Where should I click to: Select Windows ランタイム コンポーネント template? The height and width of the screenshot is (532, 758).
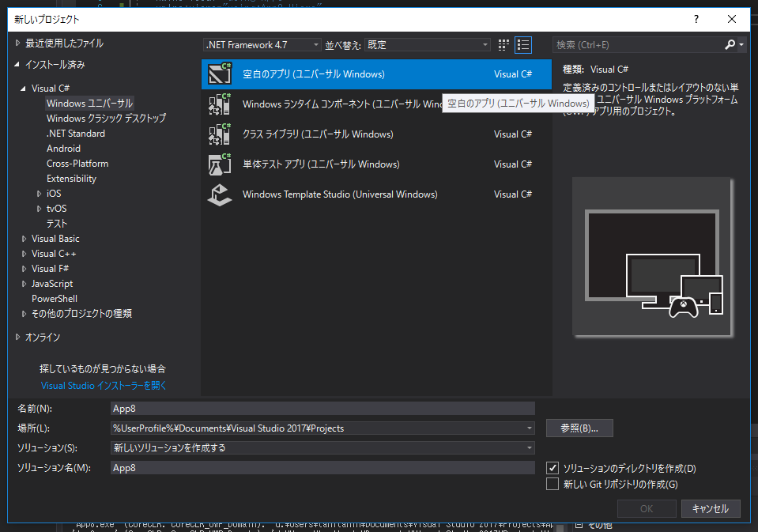(376, 104)
